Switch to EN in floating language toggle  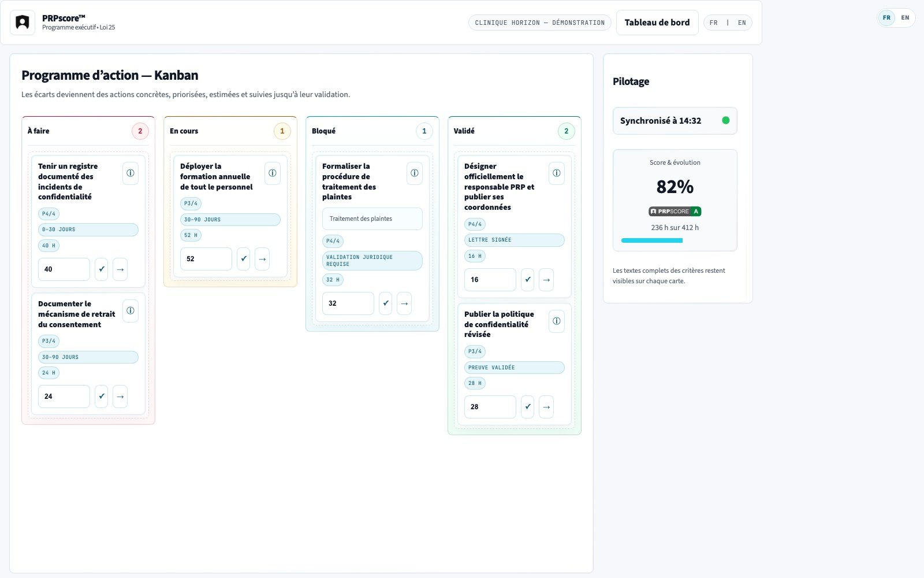coord(905,18)
